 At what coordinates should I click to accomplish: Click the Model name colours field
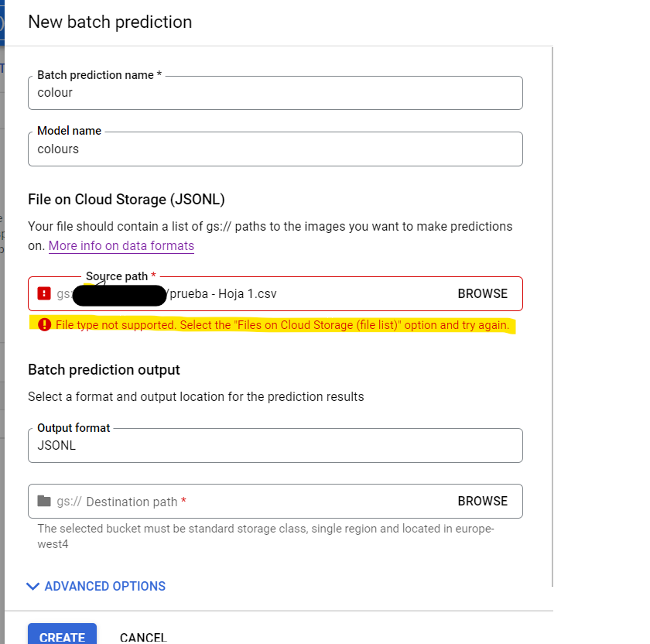pyautogui.click(x=275, y=149)
